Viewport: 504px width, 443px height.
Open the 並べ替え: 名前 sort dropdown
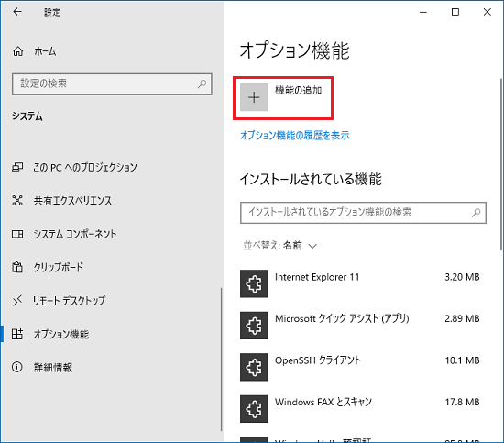(x=280, y=246)
